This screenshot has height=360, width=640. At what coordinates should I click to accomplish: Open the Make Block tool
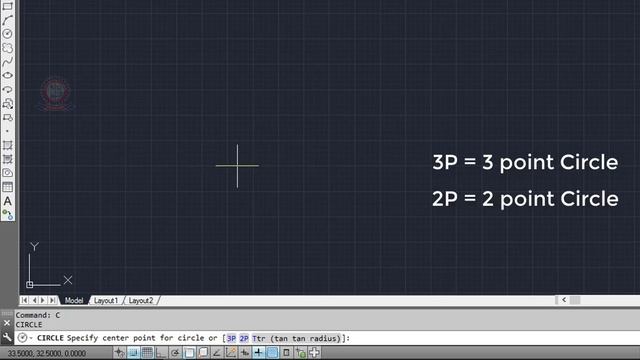click(7, 118)
